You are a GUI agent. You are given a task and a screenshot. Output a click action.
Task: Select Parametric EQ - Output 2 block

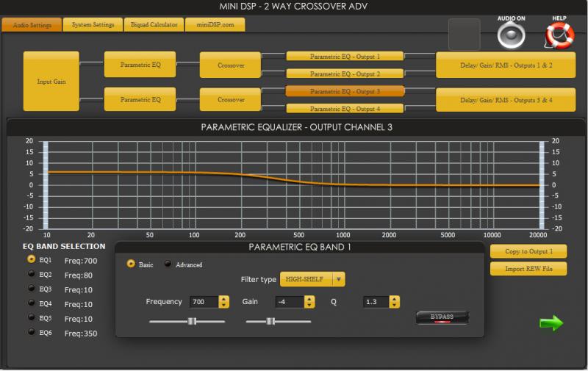click(x=345, y=73)
